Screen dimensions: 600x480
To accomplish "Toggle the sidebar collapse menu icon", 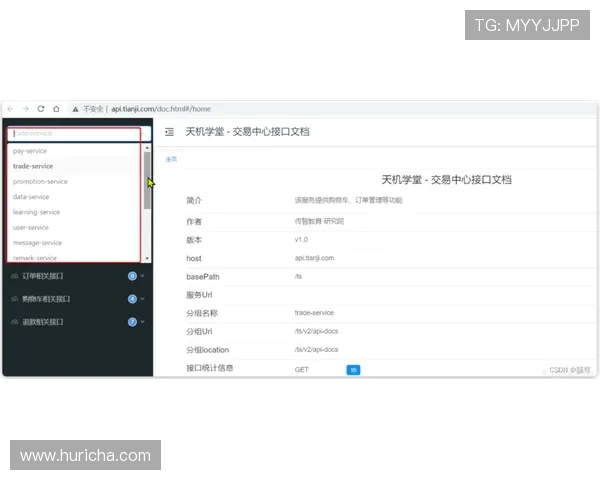I will click(x=169, y=132).
